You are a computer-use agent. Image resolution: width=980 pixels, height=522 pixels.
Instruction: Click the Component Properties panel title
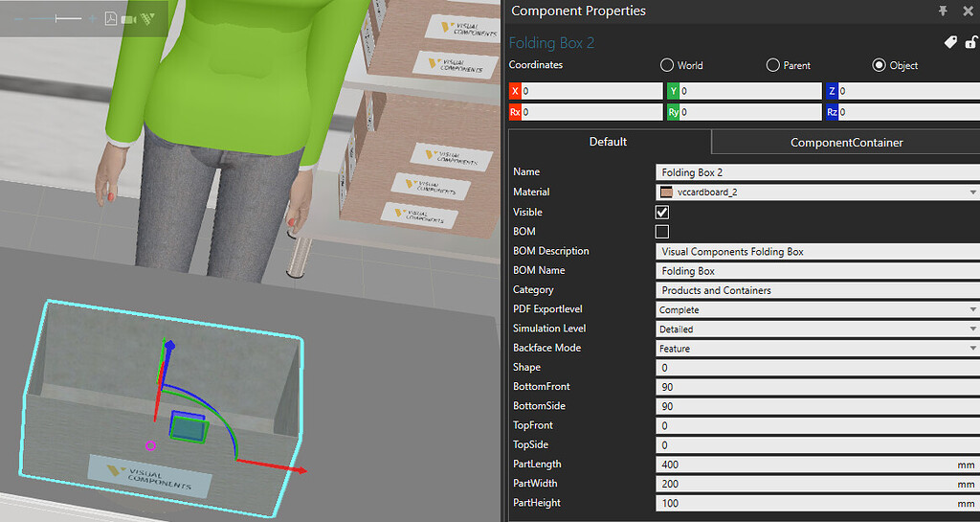tap(578, 11)
